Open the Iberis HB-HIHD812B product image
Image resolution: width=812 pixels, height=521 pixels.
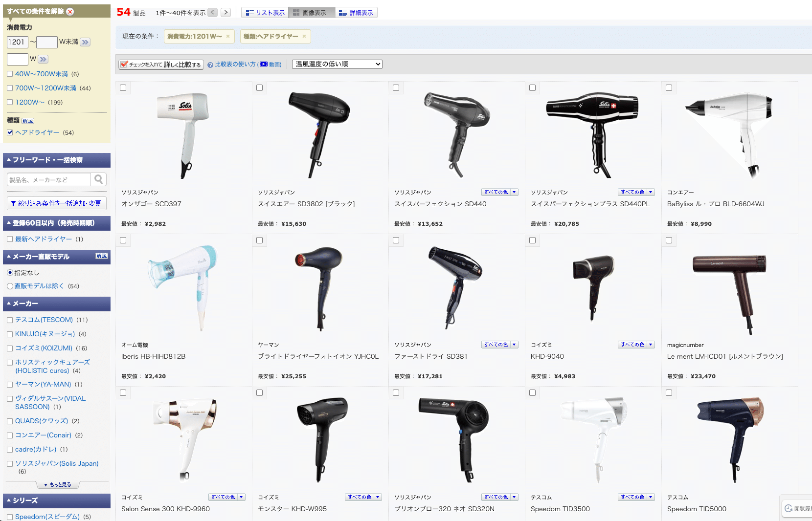(x=183, y=287)
